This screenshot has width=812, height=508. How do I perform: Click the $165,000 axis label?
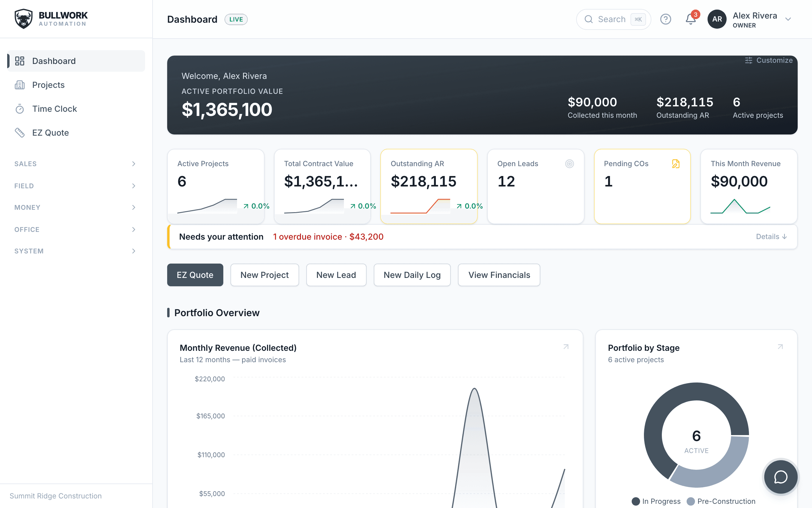click(210, 416)
